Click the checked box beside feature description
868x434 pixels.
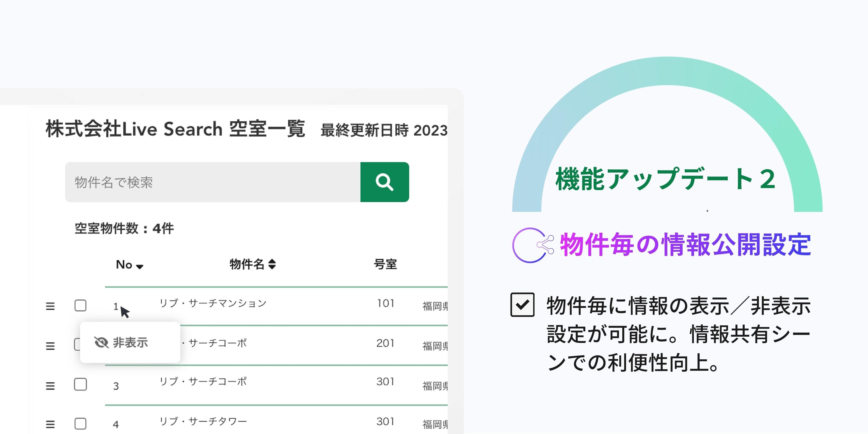click(x=522, y=305)
